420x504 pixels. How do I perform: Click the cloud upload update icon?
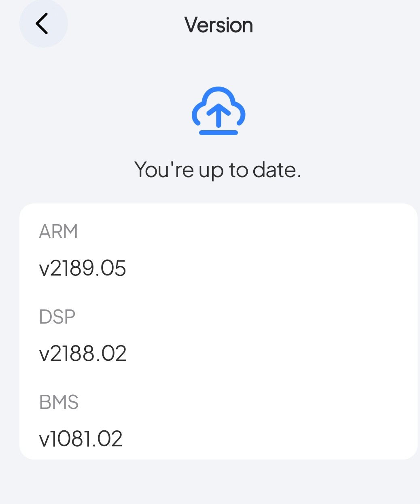point(218,110)
